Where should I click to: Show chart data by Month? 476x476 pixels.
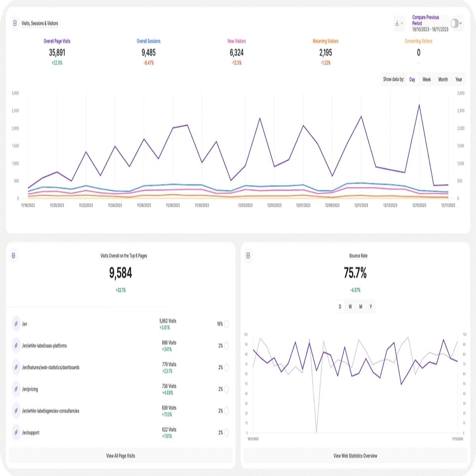[443, 79]
